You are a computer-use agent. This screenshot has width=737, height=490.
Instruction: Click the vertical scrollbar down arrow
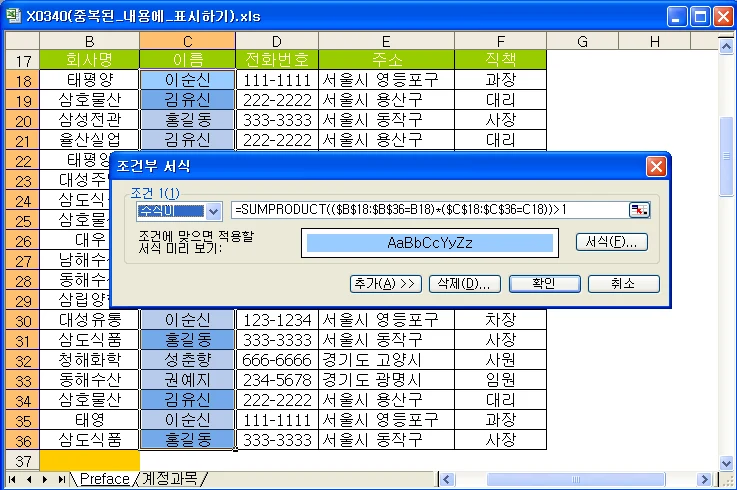tap(726, 463)
